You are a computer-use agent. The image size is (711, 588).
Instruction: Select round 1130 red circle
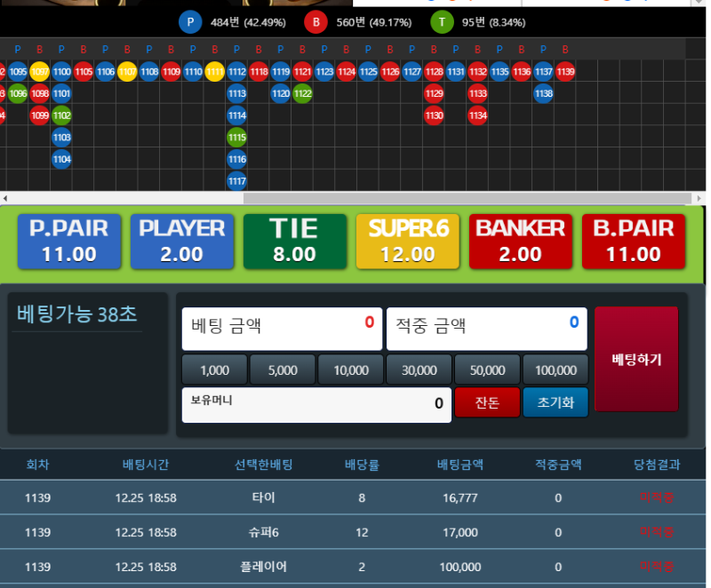click(x=434, y=115)
